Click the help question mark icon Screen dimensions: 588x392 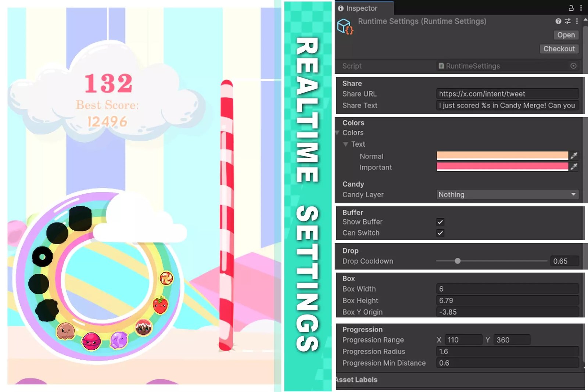pyautogui.click(x=558, y=21)
